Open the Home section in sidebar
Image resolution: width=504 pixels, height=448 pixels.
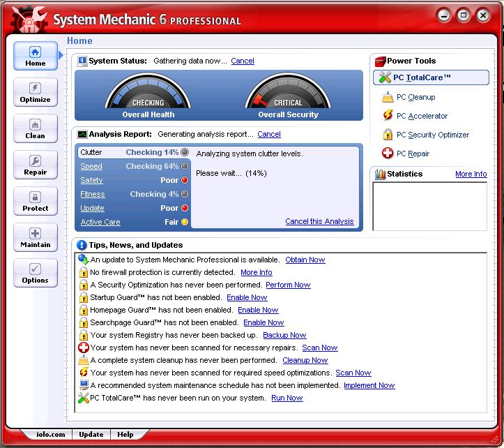36,56
